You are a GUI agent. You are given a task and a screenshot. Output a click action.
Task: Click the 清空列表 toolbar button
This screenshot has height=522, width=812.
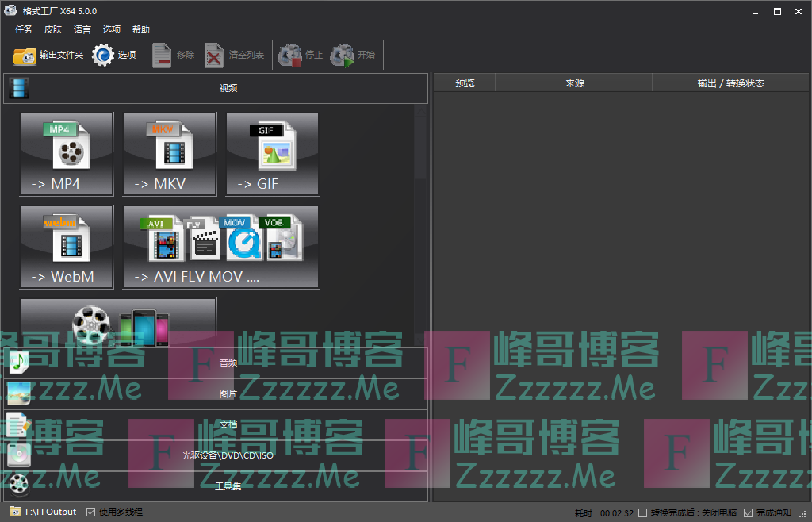(x=235, y=56)
